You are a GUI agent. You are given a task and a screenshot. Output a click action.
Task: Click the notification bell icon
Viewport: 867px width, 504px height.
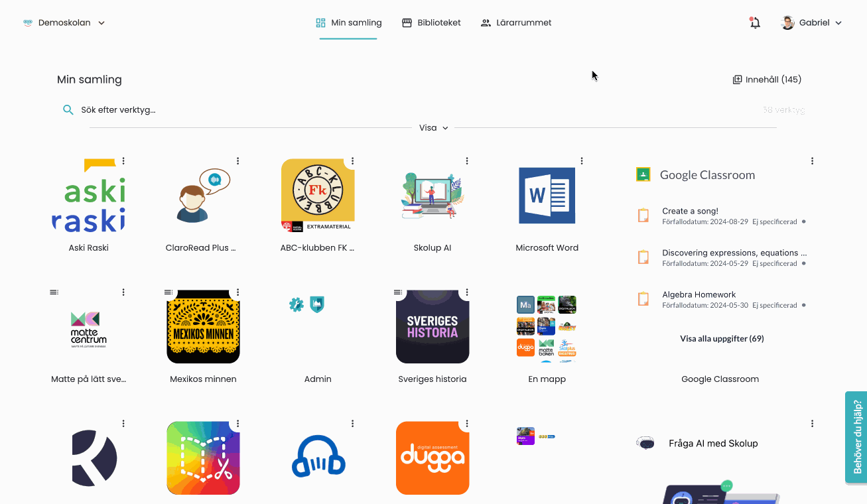click(755, 23)
